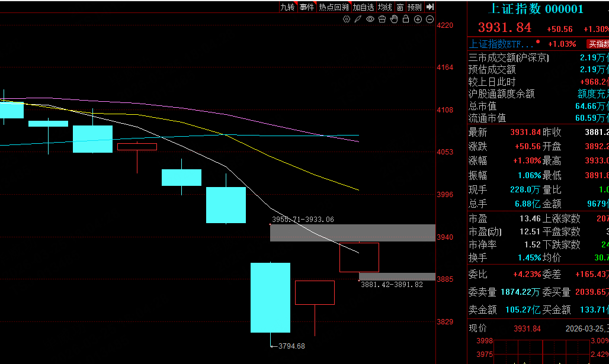Click the 上证指数 000001 title
This screenshot has height=364, width=609.
pos(536,9)
